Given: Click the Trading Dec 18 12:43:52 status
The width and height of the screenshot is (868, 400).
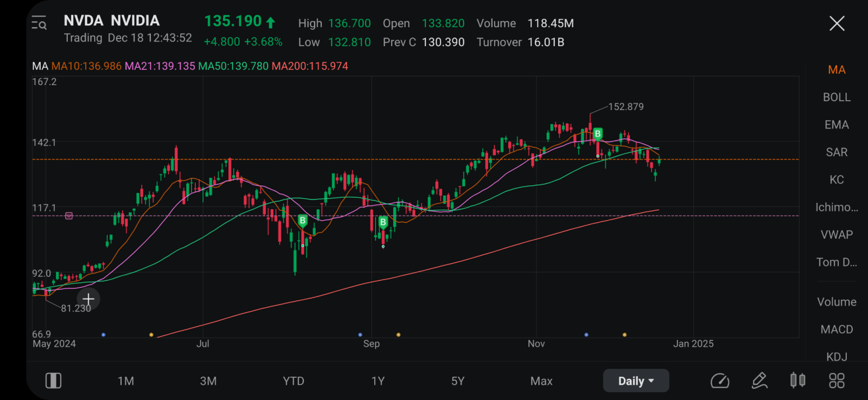Looking at the screenshot, I should tap(128, 38).
